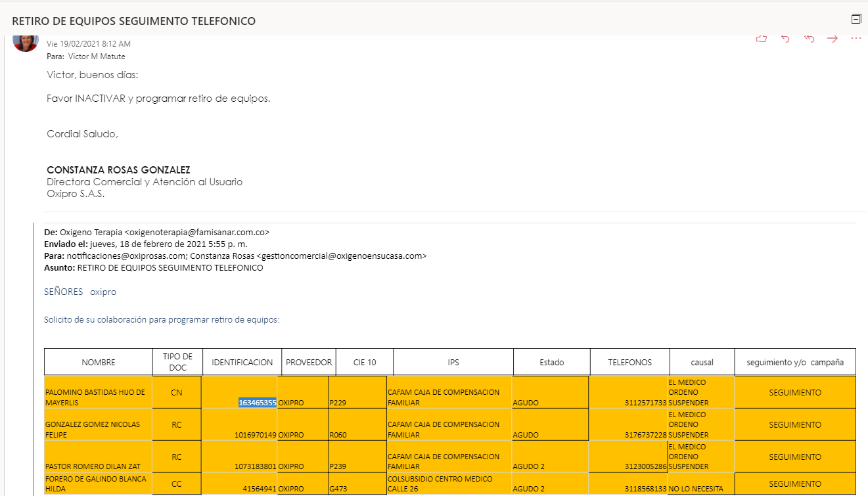Forward the email with the arrow icon

point(833,39)
